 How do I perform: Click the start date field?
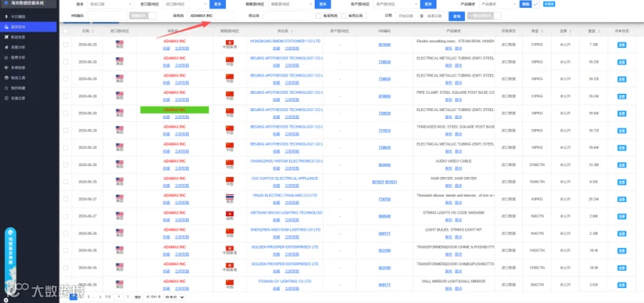tap(406, 16)
